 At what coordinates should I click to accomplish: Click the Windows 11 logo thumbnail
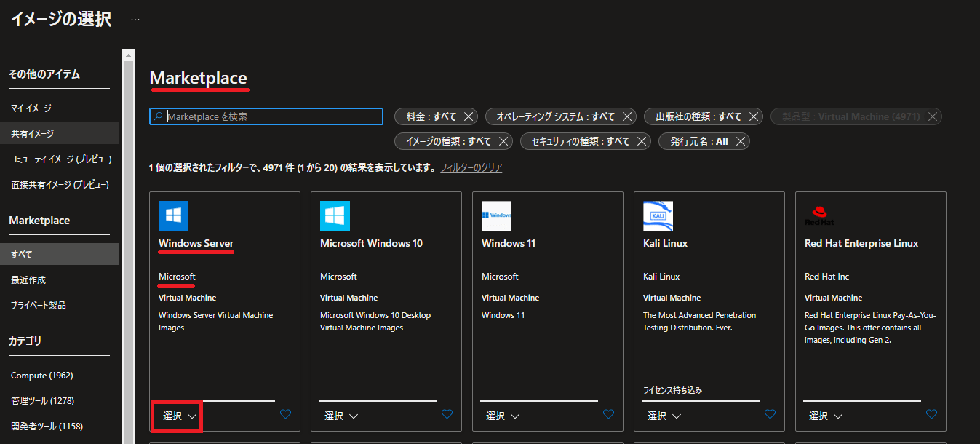coord(496,215)
